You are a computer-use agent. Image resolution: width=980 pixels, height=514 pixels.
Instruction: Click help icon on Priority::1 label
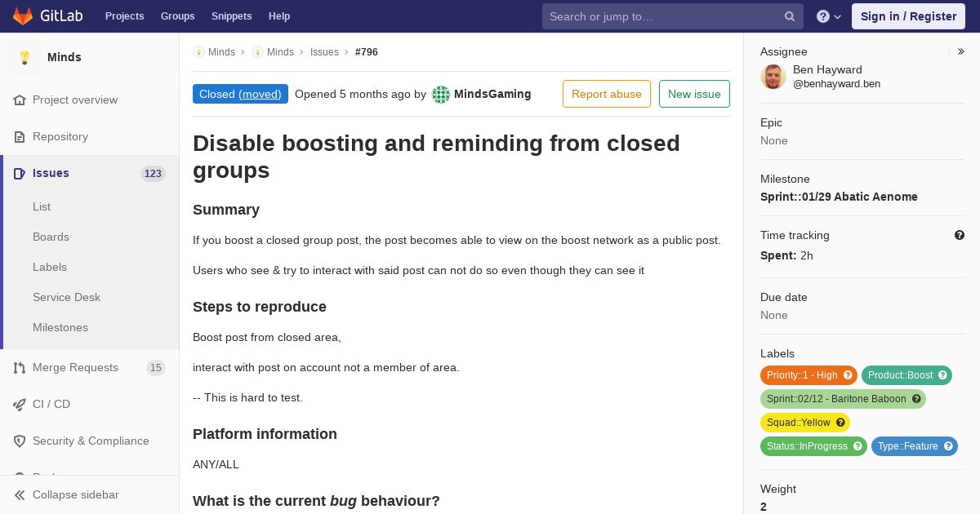point(848,375)
